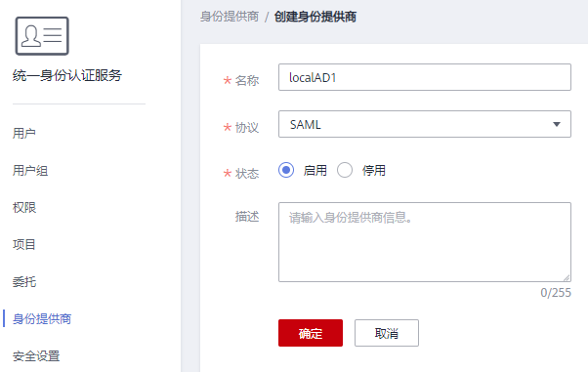Click the 统一身份认证服务 service title

[67, 75]
